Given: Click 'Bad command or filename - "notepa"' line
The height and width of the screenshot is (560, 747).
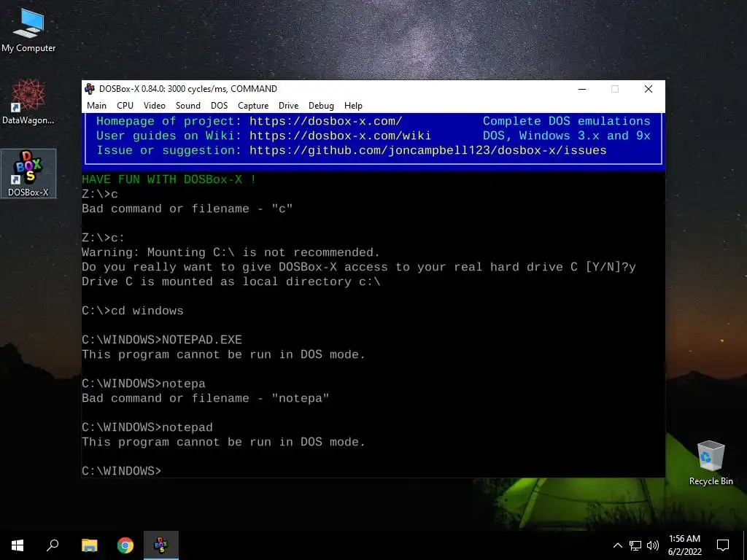Looking at the screenshot, I should 205,398.
